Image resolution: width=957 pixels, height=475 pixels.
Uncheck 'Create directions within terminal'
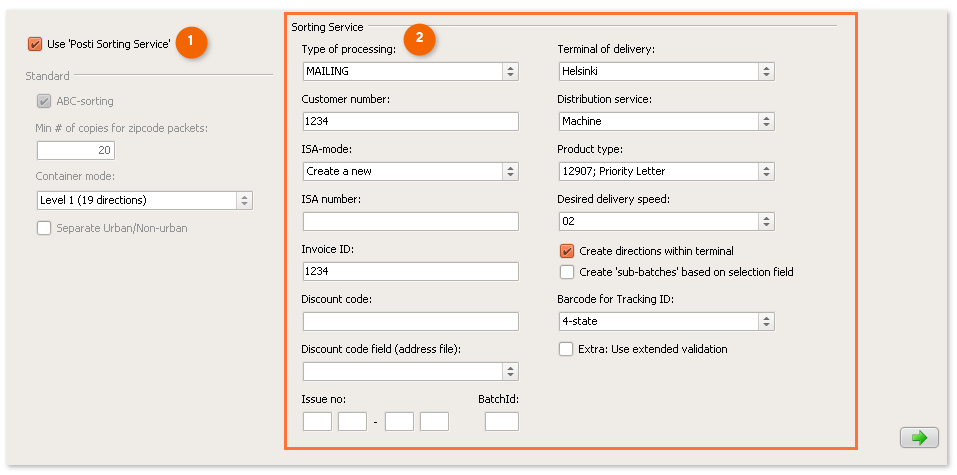pyautogui.click(x=567, y=251)
